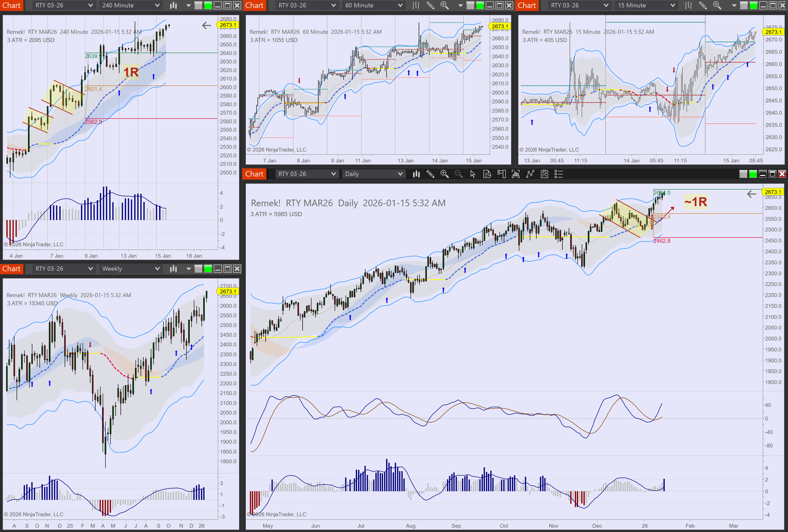Open Data Box icon in Daily toolbar
This screenshot has height=532, width=788.
[x=487, y=174]
